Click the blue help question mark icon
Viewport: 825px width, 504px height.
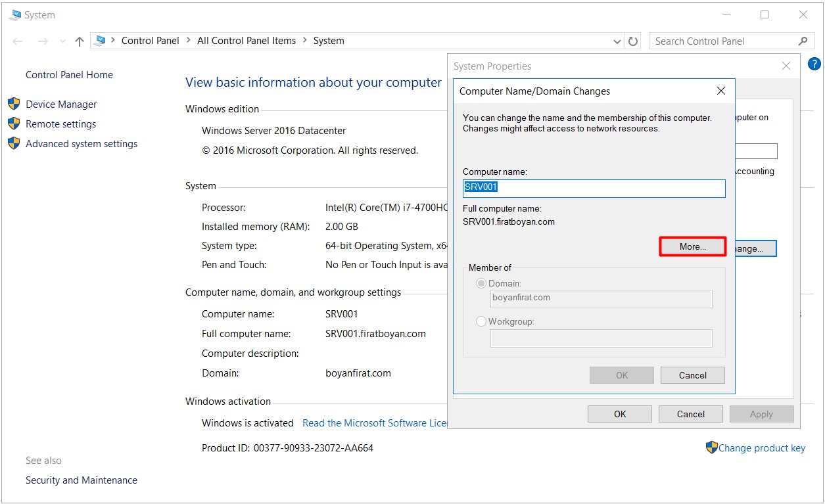click(x=814, y=64)
